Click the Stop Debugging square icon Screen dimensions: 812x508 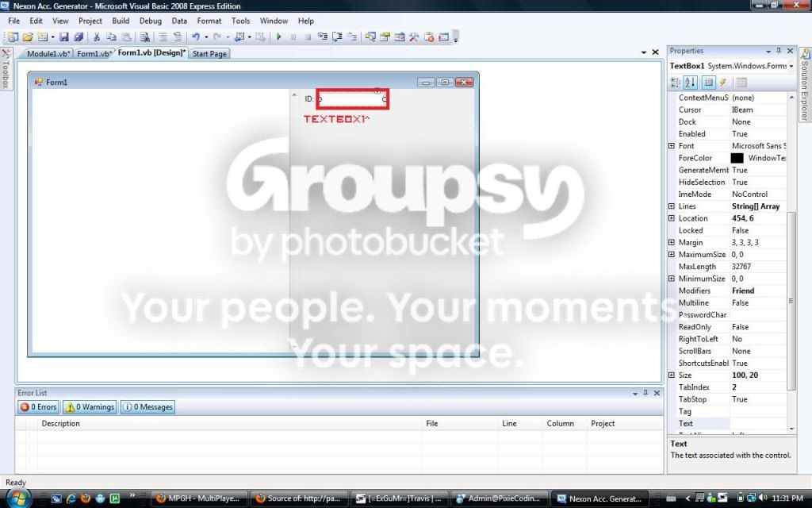[308, 37]
